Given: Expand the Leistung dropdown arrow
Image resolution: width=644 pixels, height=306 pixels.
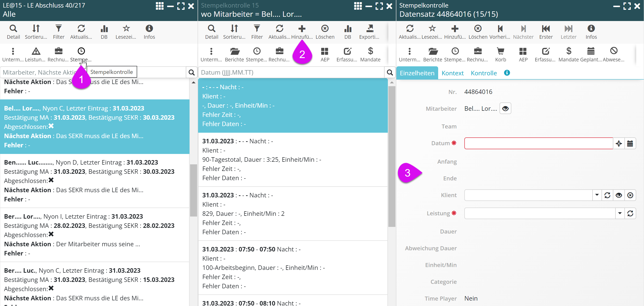Looking at the screenshot, I should click(x=619, y=213).
